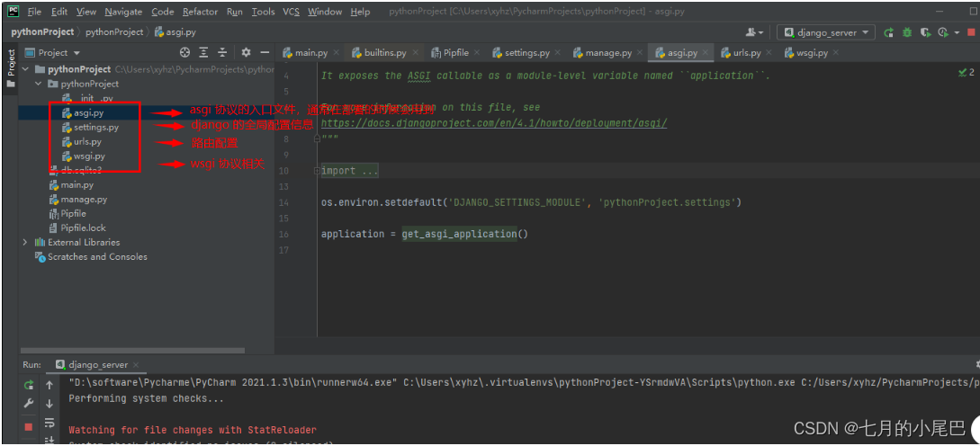
Task: Open the profiler dropdown arrow in toolbar
Action: click(x=955, y=32)
